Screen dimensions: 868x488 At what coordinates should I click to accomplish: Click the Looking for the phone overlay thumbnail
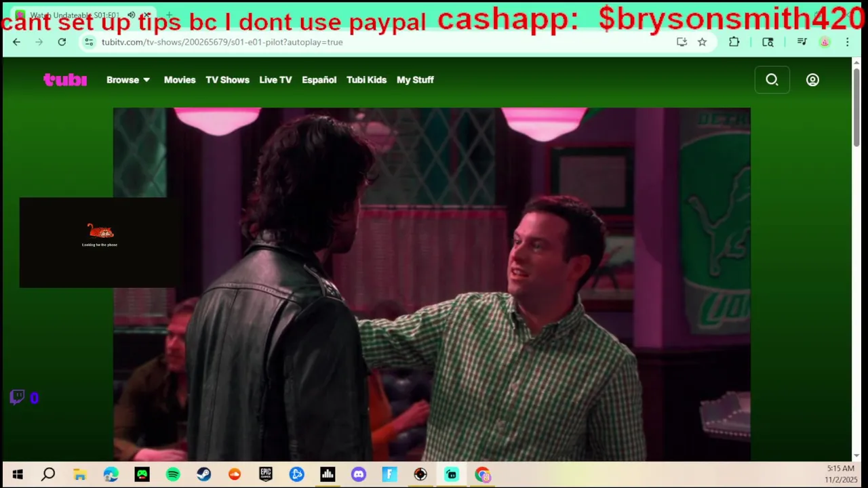(99, 243)
